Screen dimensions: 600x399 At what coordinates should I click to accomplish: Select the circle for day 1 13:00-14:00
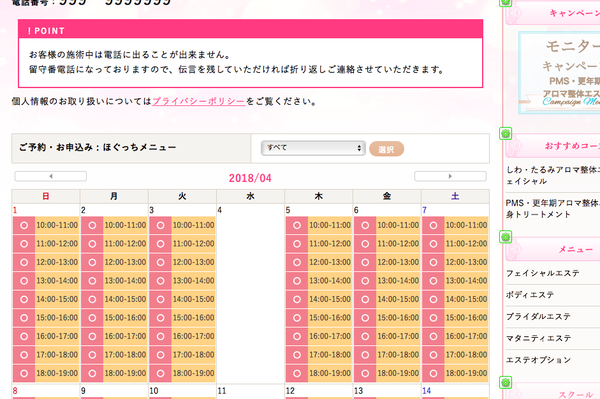tap(24, 281)
